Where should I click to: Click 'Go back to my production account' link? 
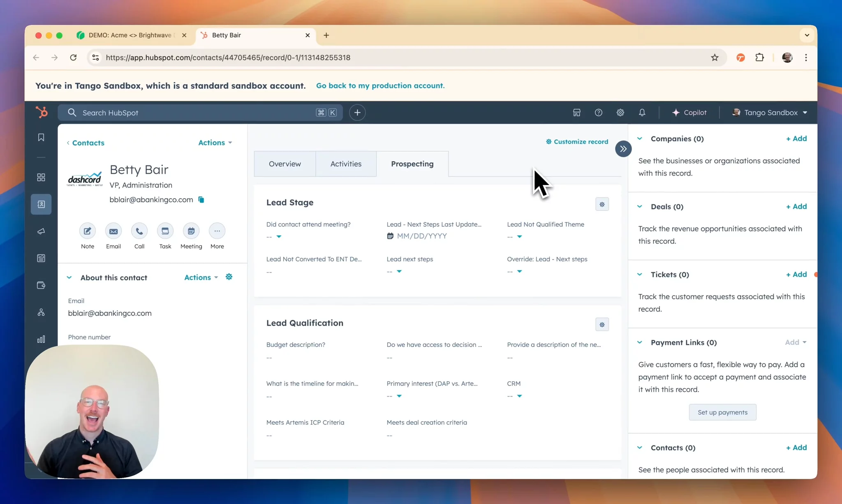pyautogui.click(x=380, y=86)
